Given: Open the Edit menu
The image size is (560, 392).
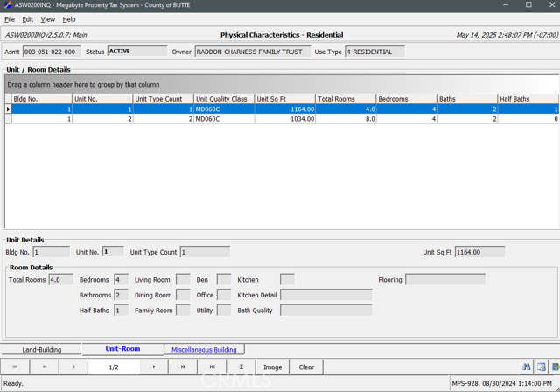Looking at the screenshot, I should 27,19.
